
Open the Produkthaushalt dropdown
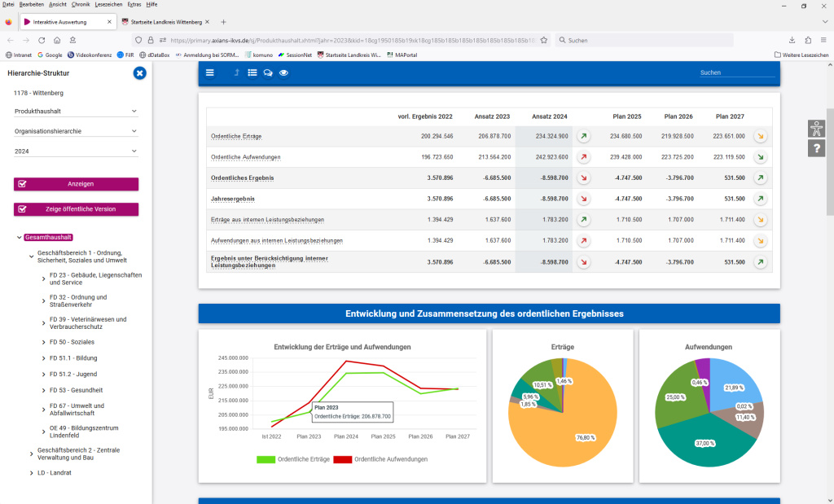point(76,112)
